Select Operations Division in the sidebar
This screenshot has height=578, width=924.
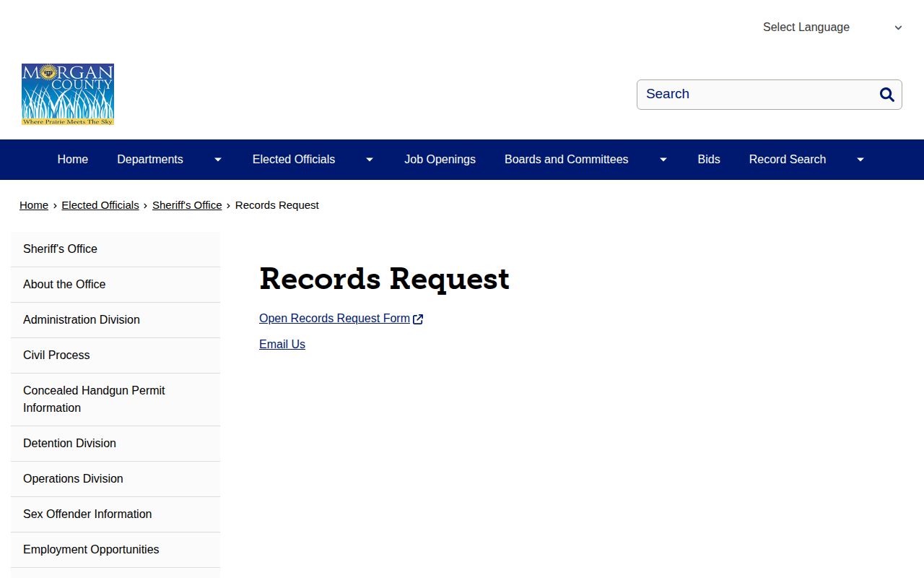point(115,479)
